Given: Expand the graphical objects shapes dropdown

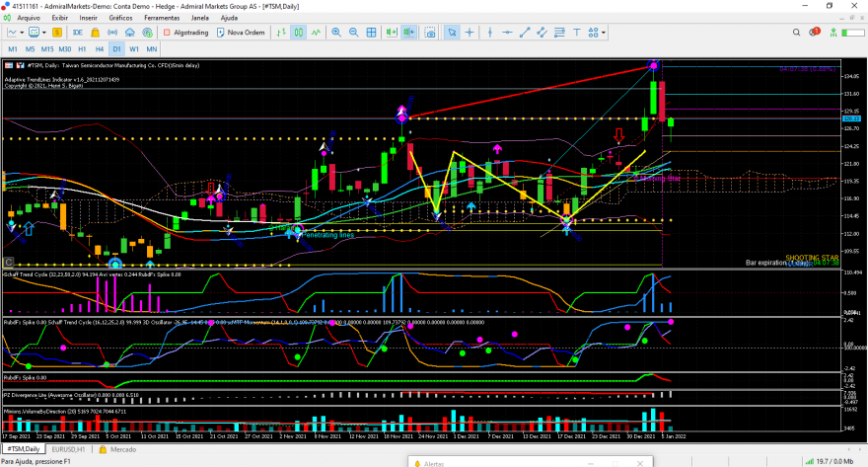Looking at the screenshot, I should tap(602, 32).
